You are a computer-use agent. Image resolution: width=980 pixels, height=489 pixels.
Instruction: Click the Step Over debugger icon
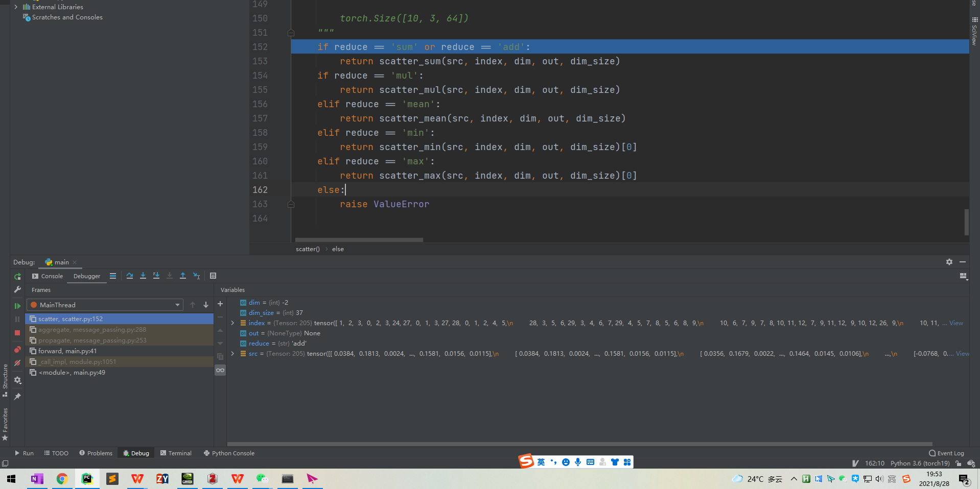[130, 276]
